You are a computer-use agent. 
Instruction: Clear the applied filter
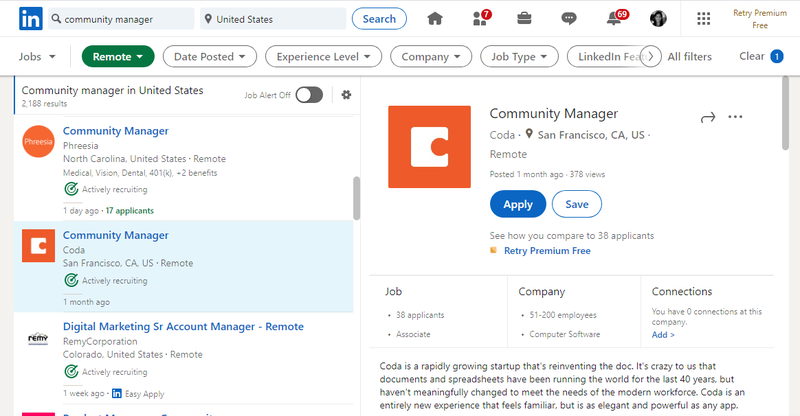click(x=761, y=56)
